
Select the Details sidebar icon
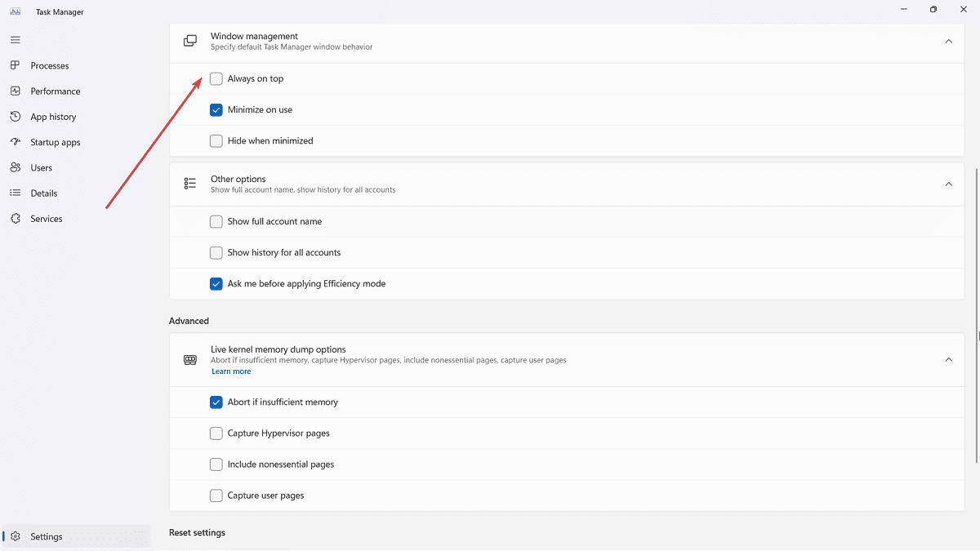[x=15, y=193]
